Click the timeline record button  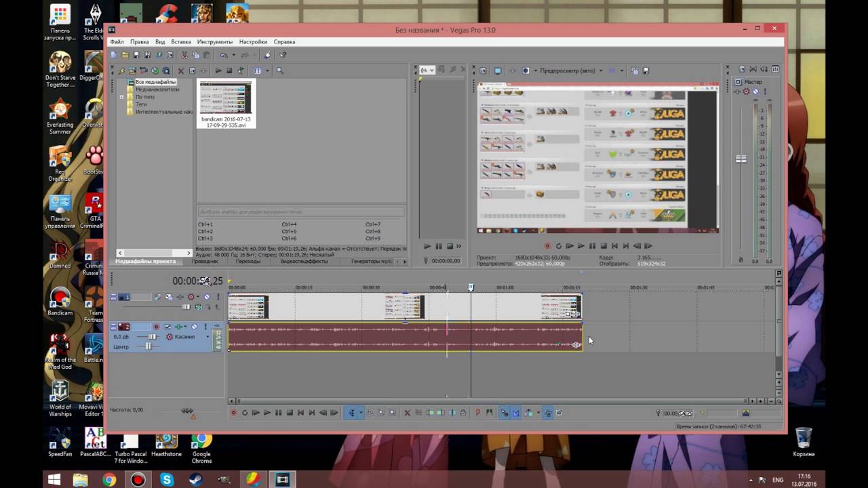click(233, 412)
